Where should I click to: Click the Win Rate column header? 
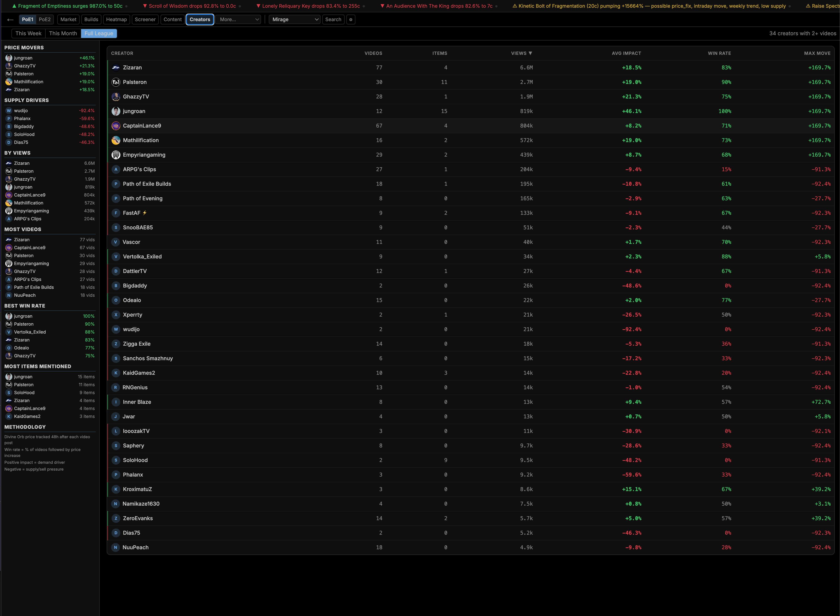719,53
